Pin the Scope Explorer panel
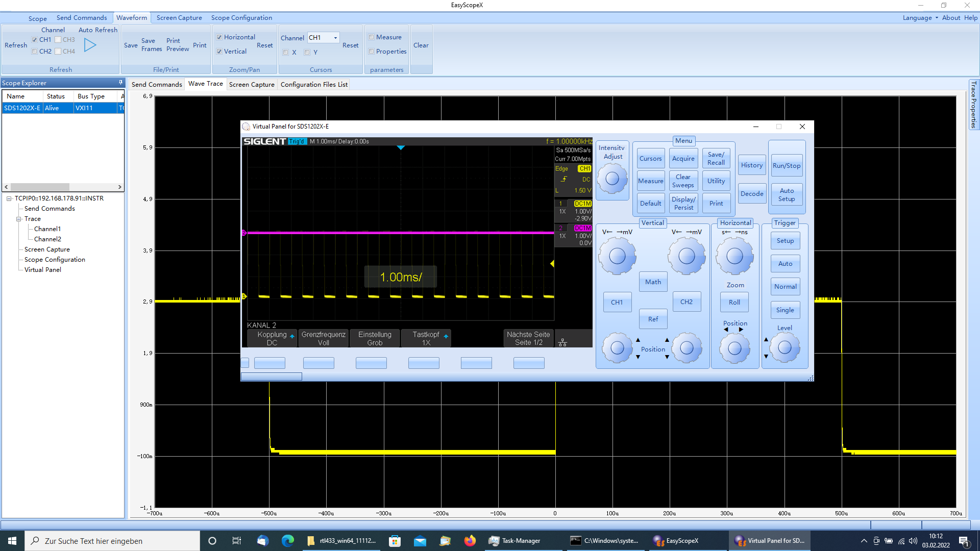 [x=120, y=83]
